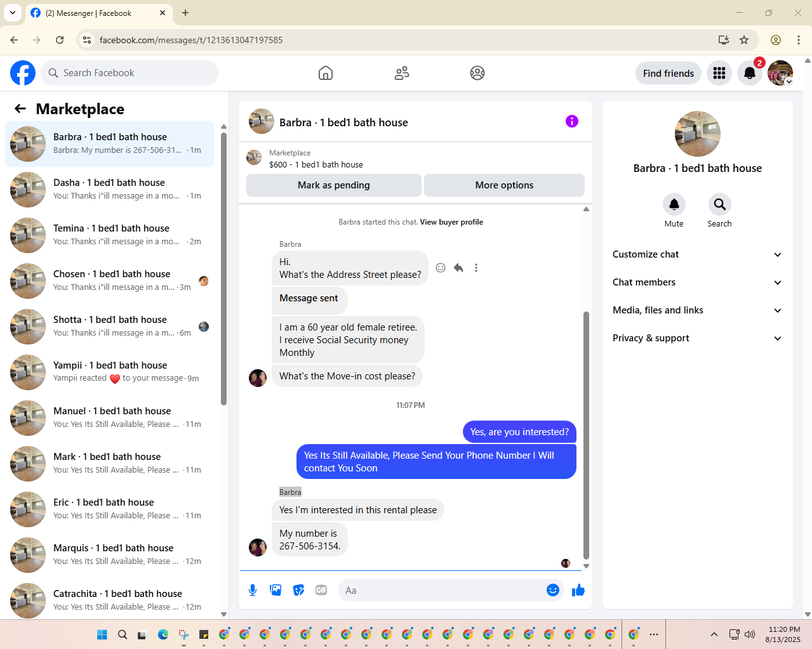
Task: Open the Manuel conversation
Action: click(109, 418)
